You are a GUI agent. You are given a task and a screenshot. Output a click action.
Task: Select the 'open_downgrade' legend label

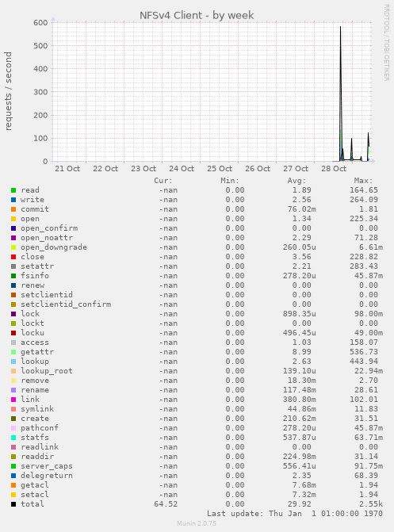(54, 247)
